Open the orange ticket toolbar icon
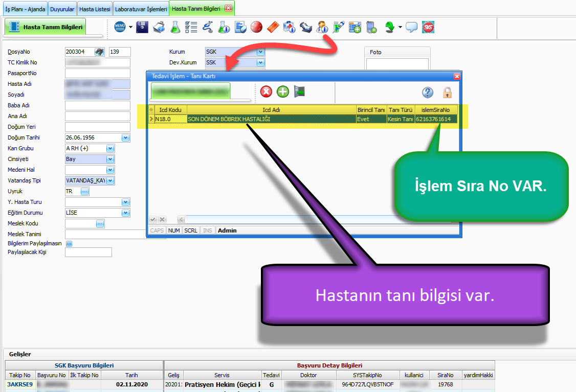This screenshot has height=392, width=576. click(273, 27)
